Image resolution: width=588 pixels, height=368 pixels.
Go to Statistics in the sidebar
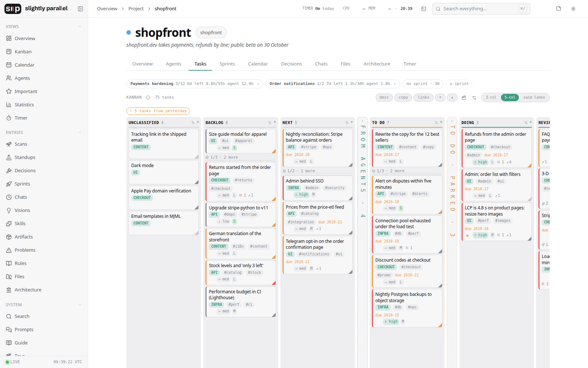(x=44, y=105)
